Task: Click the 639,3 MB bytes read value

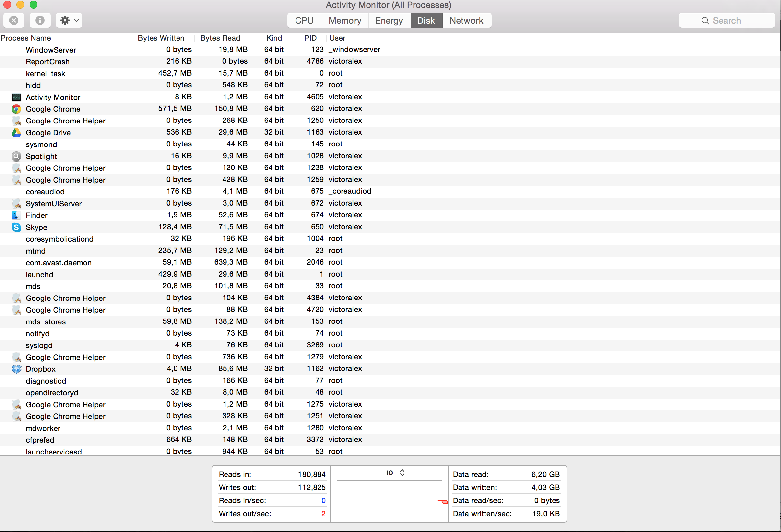Action: (x=230, y=262)
